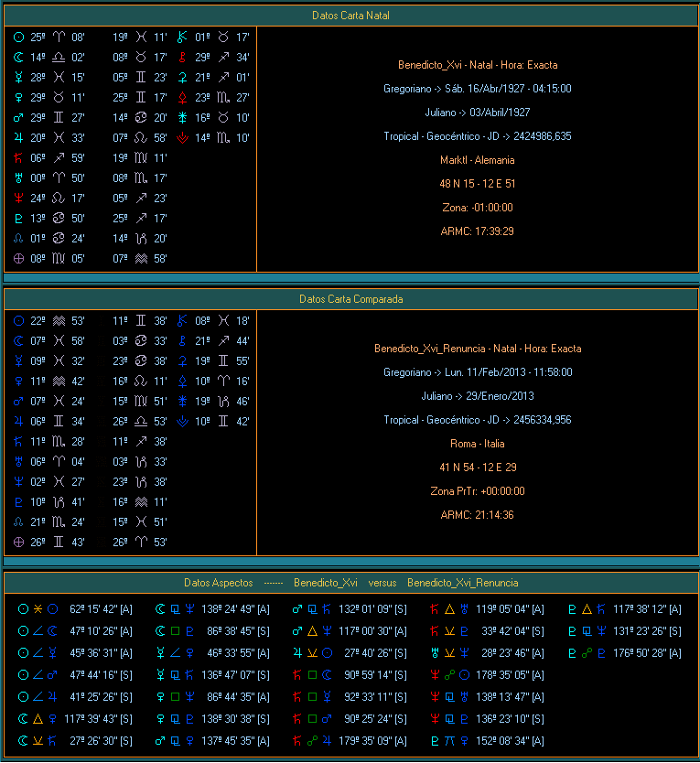Select the Chiron glyph beside 08º Pisces 18' compared
700x763 pixels.
pos(182,321)
